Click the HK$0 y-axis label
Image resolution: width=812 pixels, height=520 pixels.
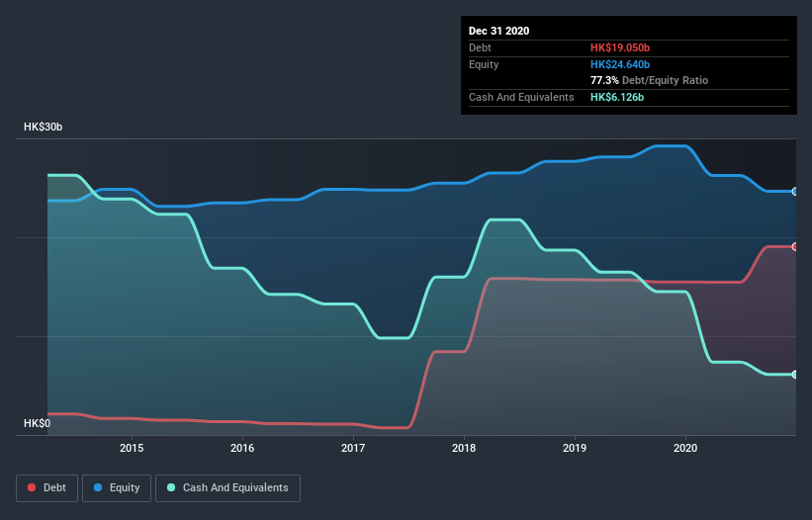[38, 423]
